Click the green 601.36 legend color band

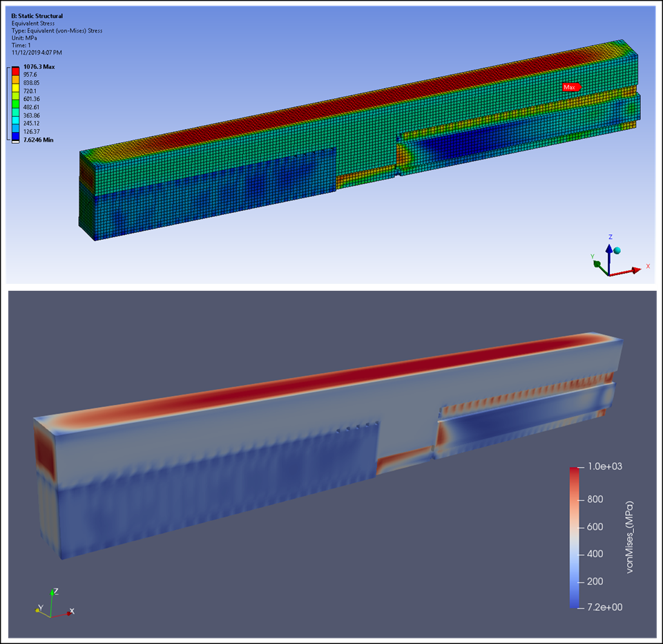pos(17,103)
